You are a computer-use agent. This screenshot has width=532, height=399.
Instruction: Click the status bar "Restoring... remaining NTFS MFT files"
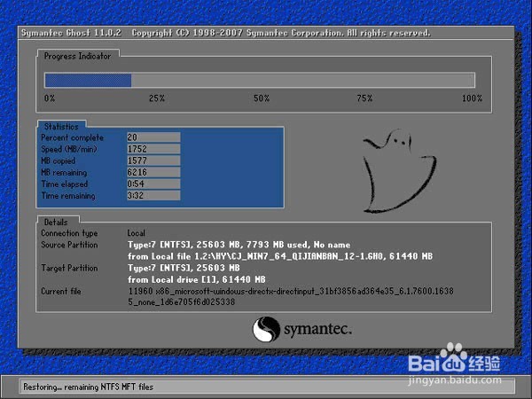click(88, 387)
